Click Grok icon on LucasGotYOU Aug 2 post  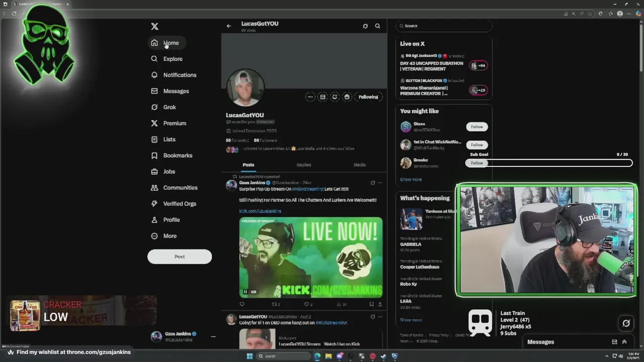373,317
